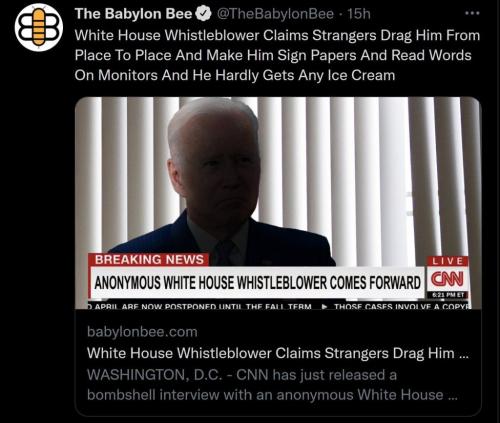Open the @TheBabylonBee handle link

[x=275, y=14]
